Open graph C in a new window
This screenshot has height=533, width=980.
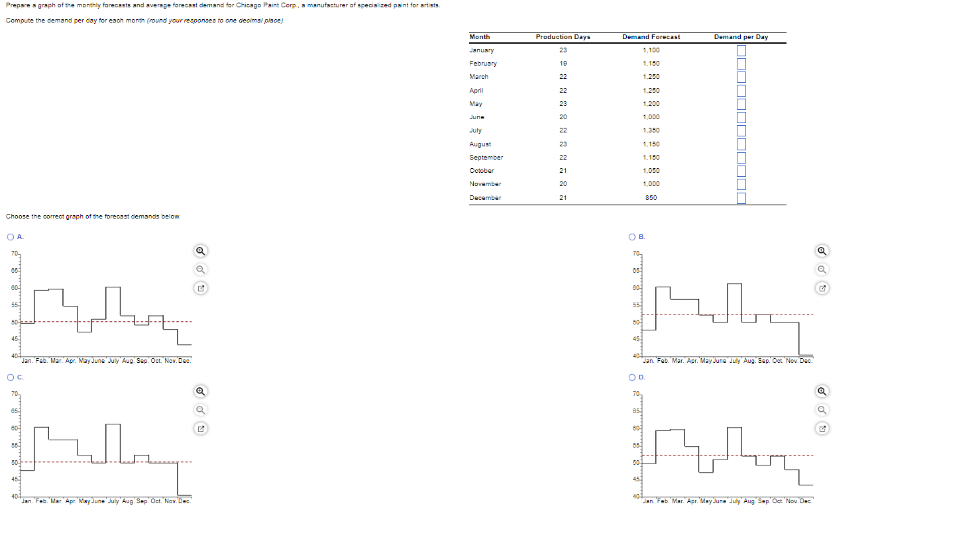(199, 428)
